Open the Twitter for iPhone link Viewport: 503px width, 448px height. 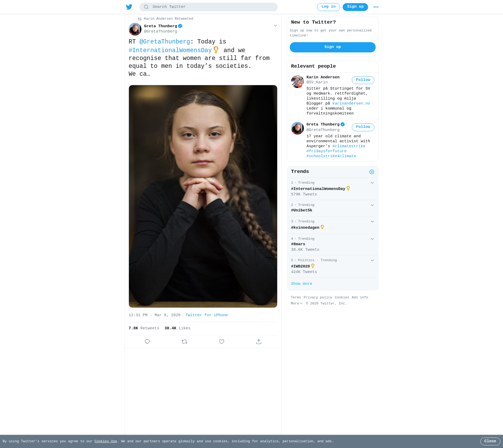(207, 315)
